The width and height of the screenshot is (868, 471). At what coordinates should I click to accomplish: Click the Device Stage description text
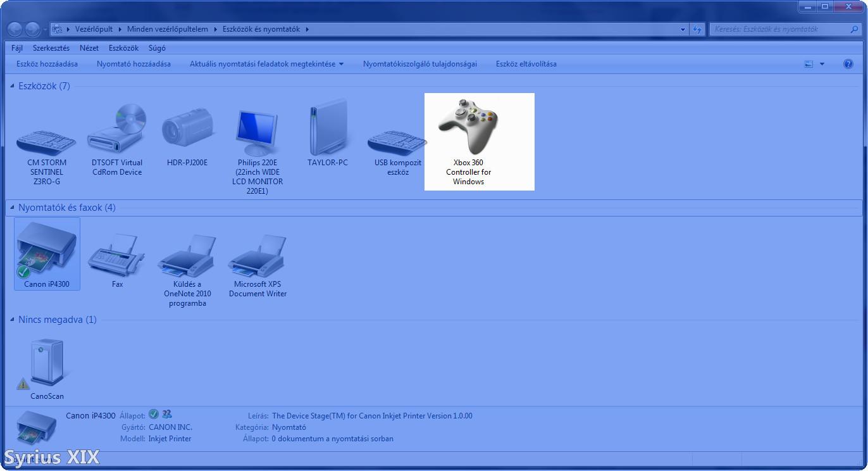tap(372, 416)
